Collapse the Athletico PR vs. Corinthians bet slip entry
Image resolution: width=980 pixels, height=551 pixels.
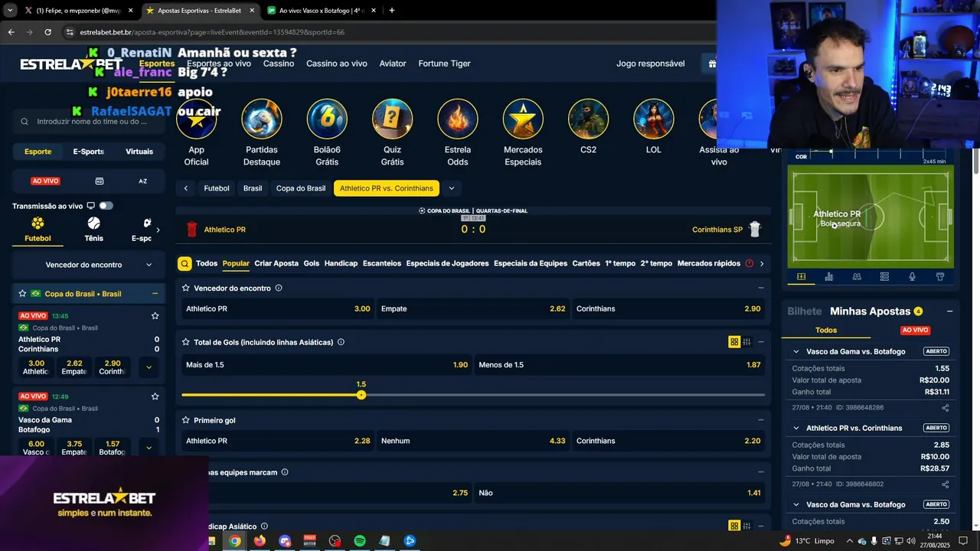click(x=796, y=428)
